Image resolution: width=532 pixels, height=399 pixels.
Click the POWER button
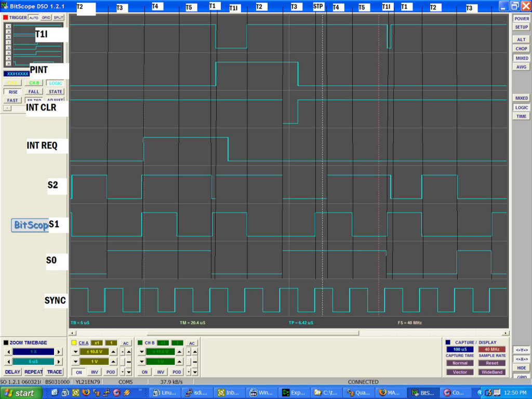(522, 19)
